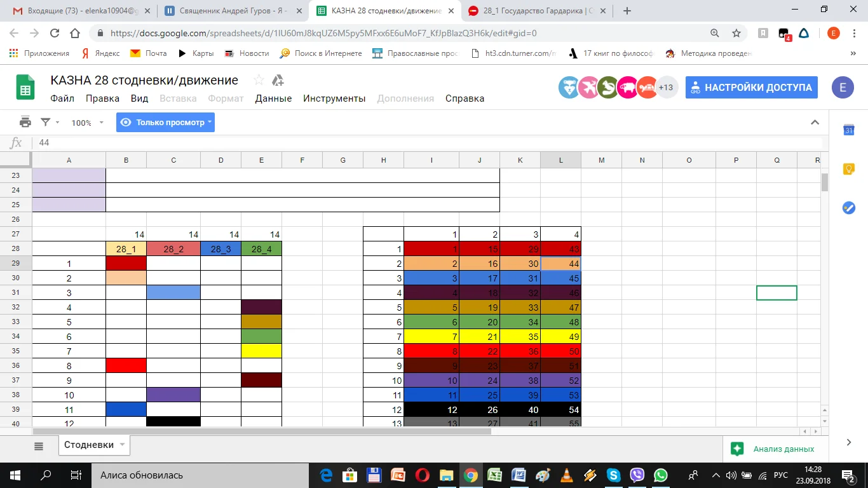Open VLC media player from the taskbar

click(x=566, y=475)
